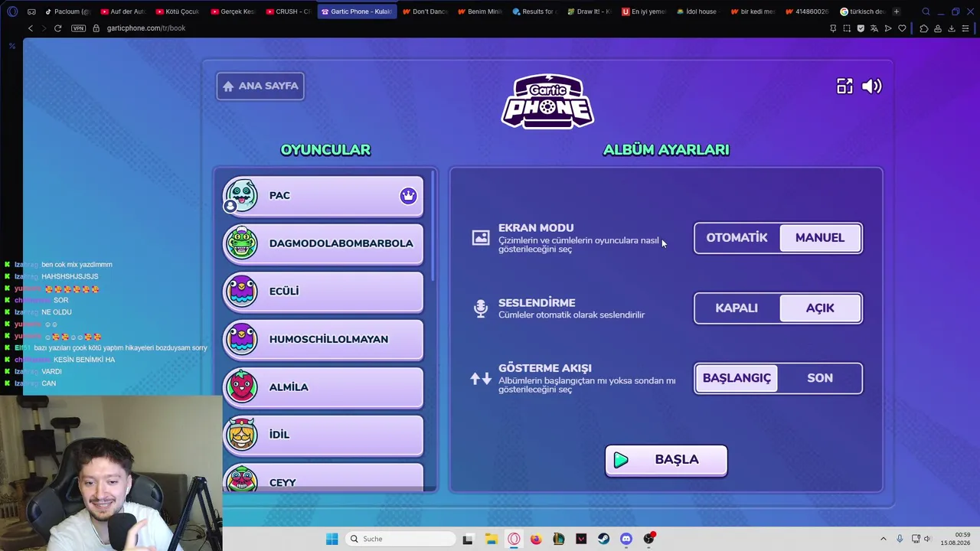Open the browser downloads icon
The height and width of the screenshot is (551, 980).
[x=952, y=28]
